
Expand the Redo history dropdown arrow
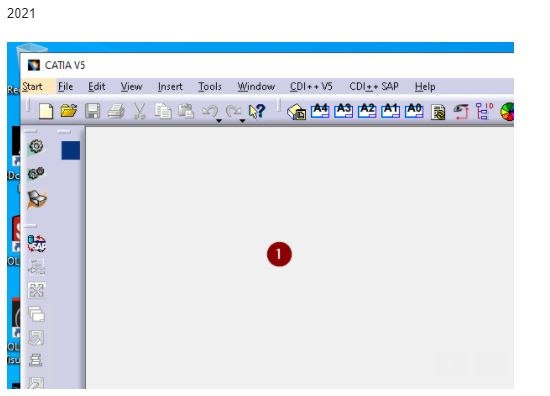242,121
